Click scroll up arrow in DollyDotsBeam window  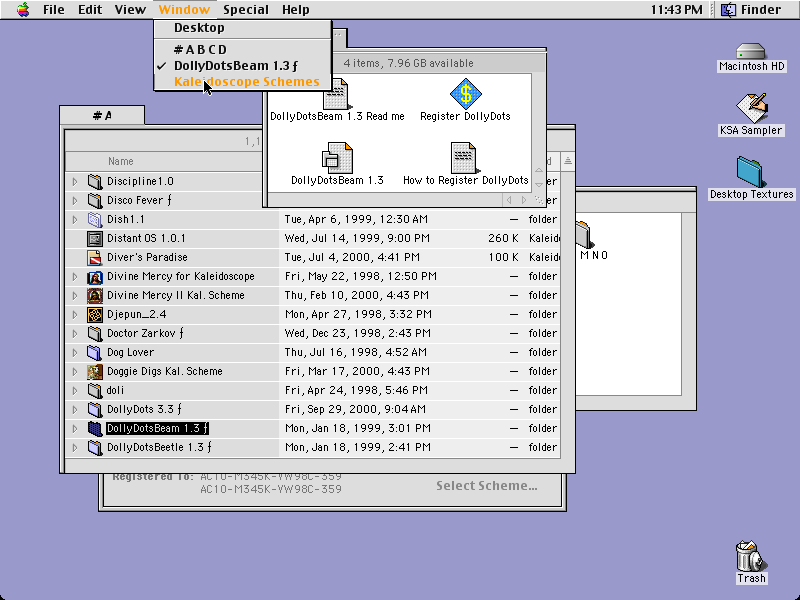point(539,170)
